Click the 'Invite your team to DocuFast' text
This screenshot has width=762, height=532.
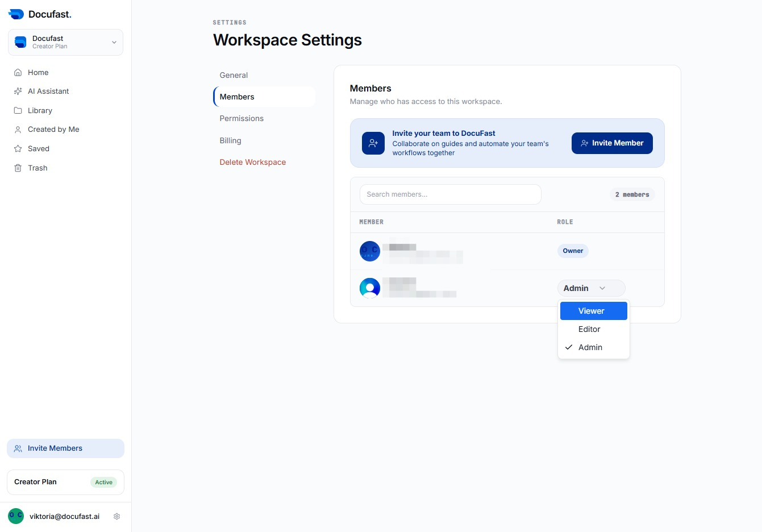pos(444,133)
